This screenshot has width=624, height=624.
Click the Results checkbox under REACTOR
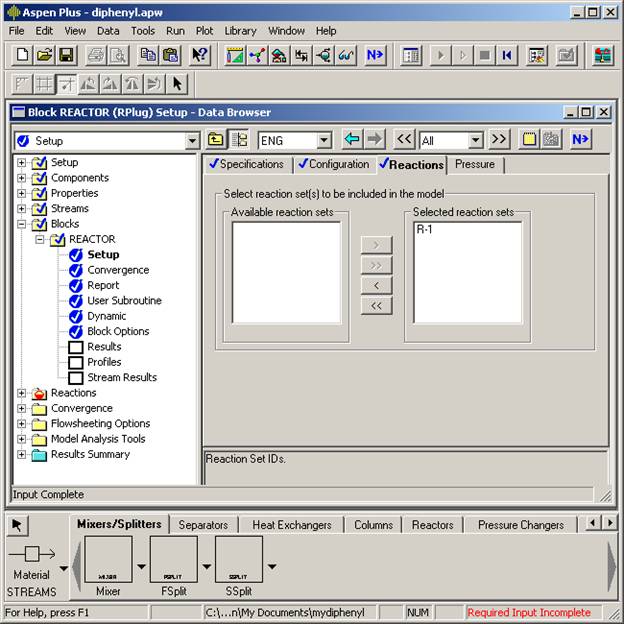(75, 347)
